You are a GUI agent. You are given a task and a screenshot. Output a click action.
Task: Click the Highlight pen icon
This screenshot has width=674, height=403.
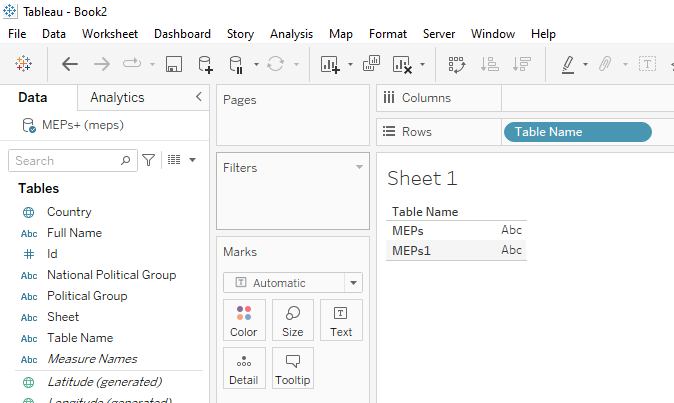pyautogui.click(x=568, y=64)
